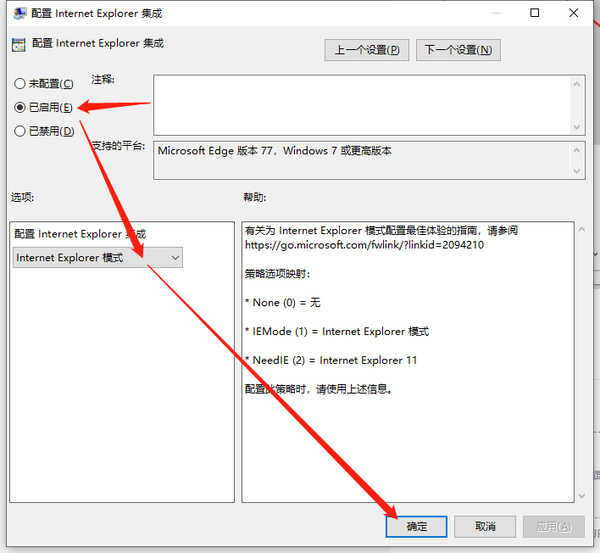Click the comment box scroll down arrow
The image size is (600, 553).
(x=577, y=127)
